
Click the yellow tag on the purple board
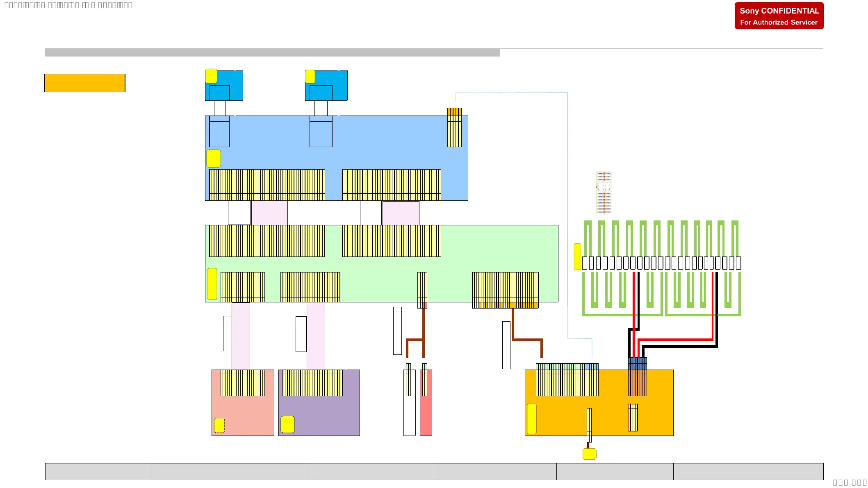tap(287, 424)
